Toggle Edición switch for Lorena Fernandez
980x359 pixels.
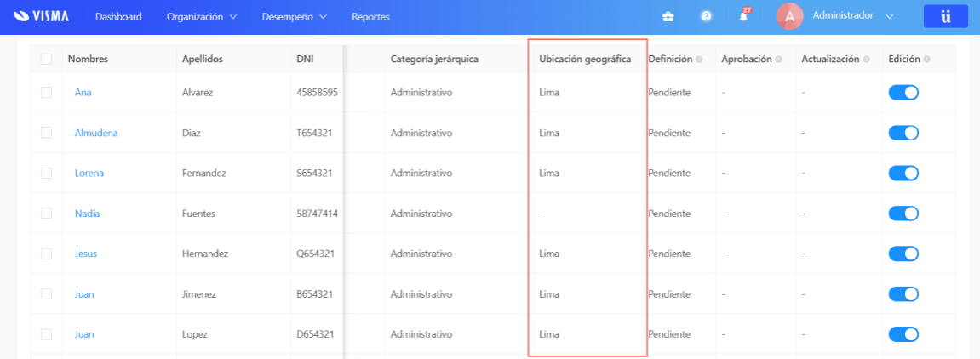[903, 173]
